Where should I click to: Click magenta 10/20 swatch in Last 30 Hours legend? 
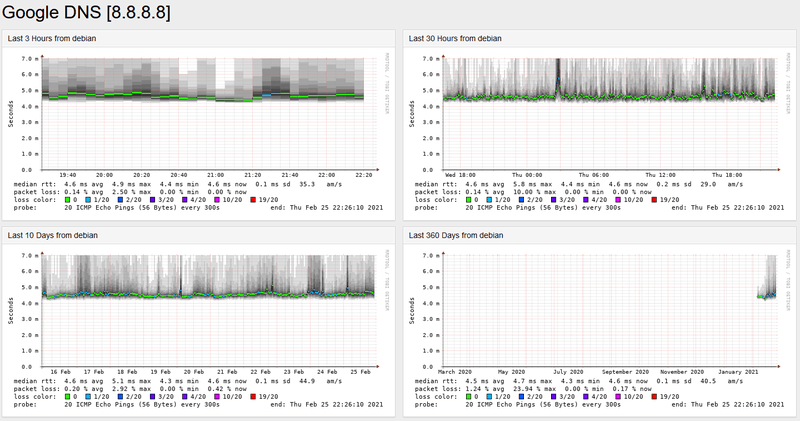point(619,200)
